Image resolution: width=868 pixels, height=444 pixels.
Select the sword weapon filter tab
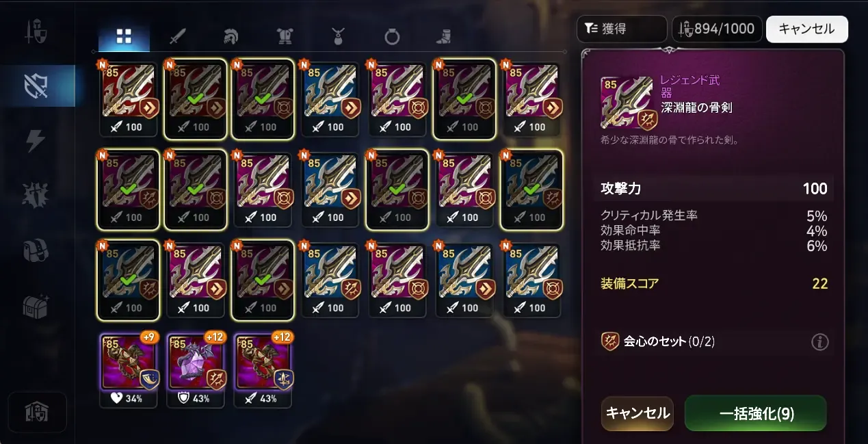click(178, 37)
